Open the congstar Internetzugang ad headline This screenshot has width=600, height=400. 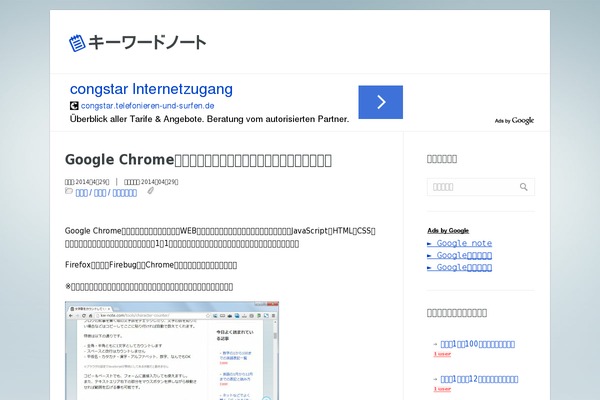tap(151, 89)
